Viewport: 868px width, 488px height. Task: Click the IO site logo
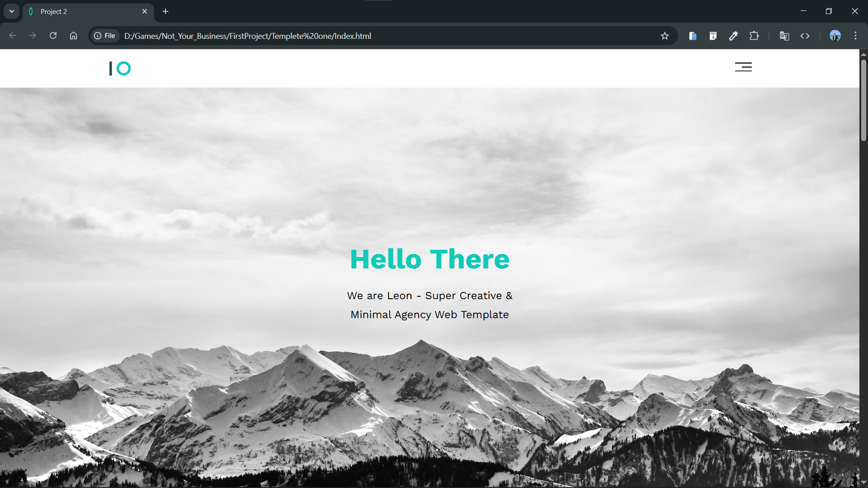120,68
